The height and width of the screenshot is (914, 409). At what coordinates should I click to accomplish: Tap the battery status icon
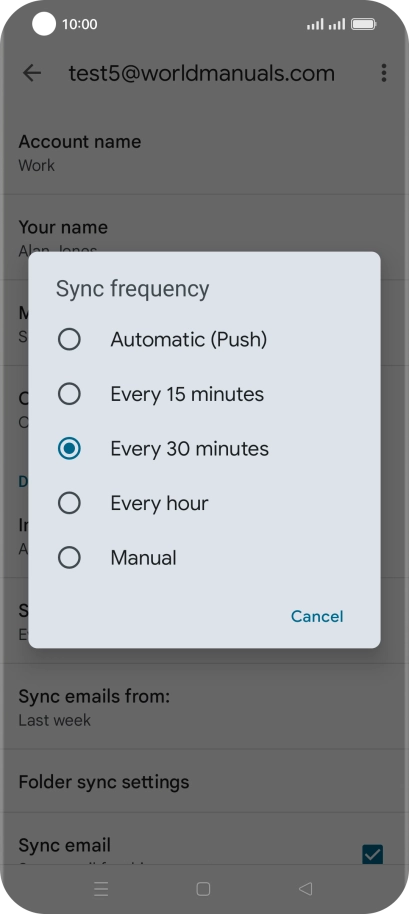[x=364, y=24]
